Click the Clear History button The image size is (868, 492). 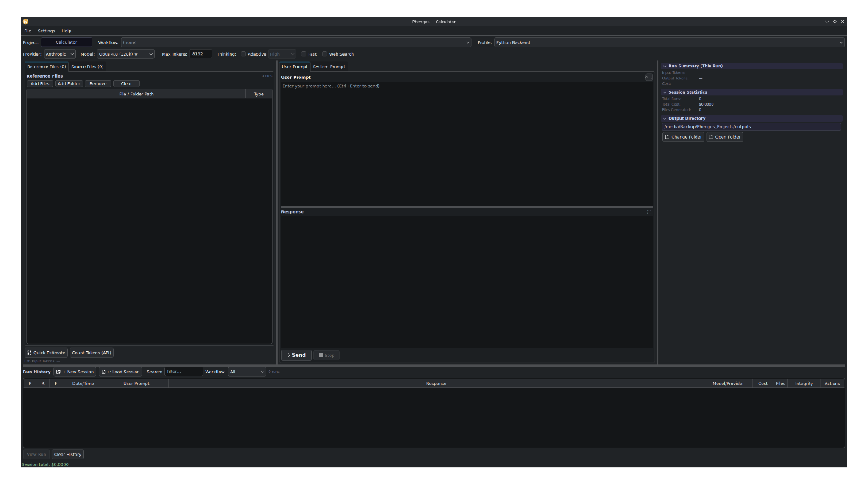(x=67, y=454)
